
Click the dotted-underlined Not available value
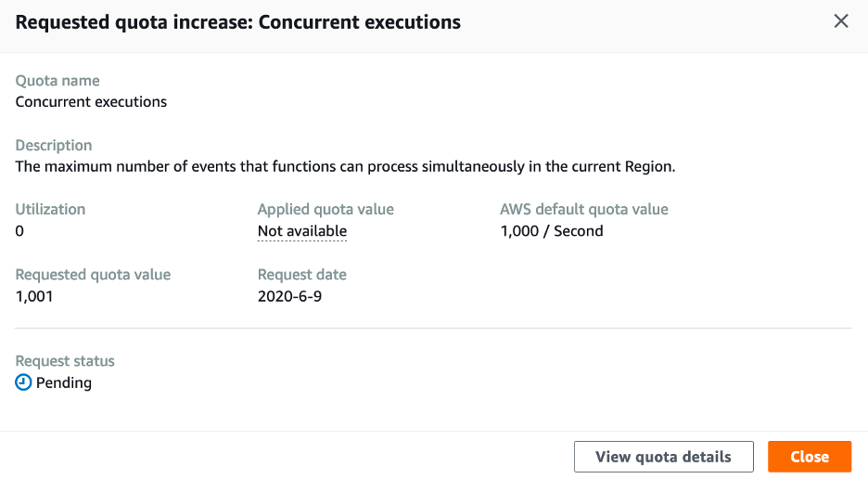tap(302, 230)
